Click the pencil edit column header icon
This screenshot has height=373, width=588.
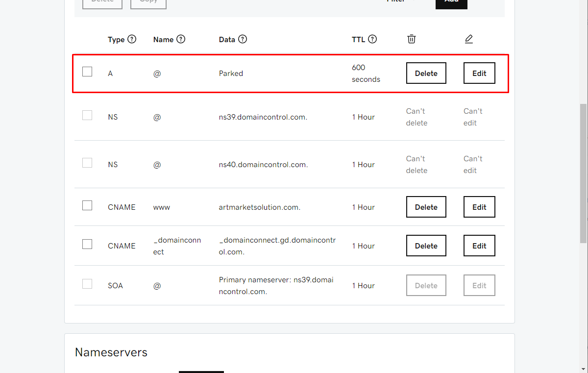coord(469,39)
